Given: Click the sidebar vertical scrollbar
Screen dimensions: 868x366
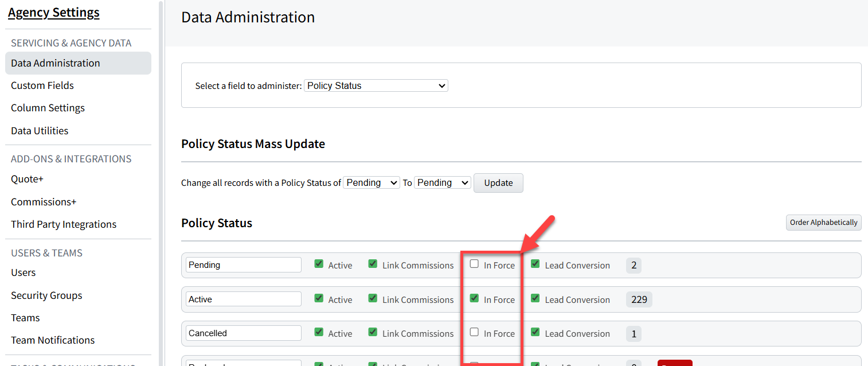Looking at the screenshot, I should (161, 183).
